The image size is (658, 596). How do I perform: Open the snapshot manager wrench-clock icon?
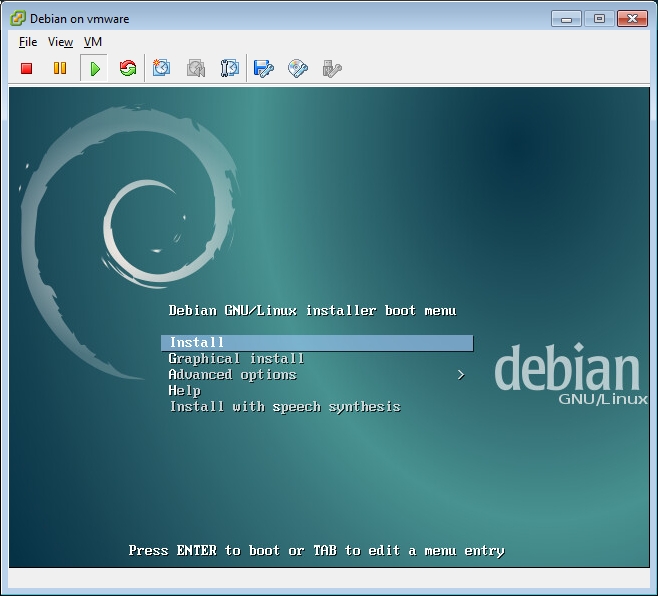[230, 68]
